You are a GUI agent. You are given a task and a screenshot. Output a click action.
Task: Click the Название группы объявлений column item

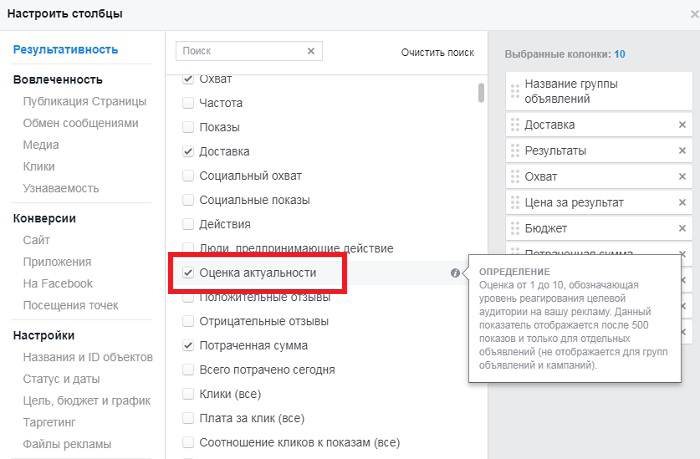tap(599, 91)
